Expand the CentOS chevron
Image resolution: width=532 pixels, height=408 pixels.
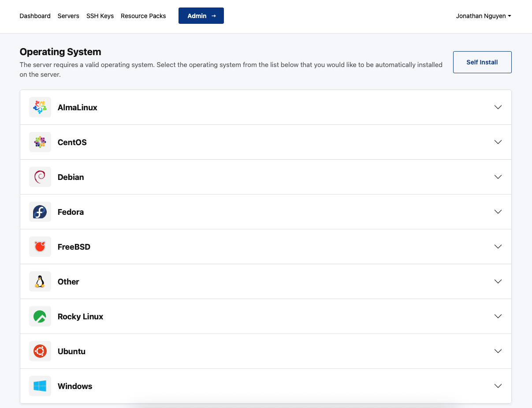tap(498, 142)
